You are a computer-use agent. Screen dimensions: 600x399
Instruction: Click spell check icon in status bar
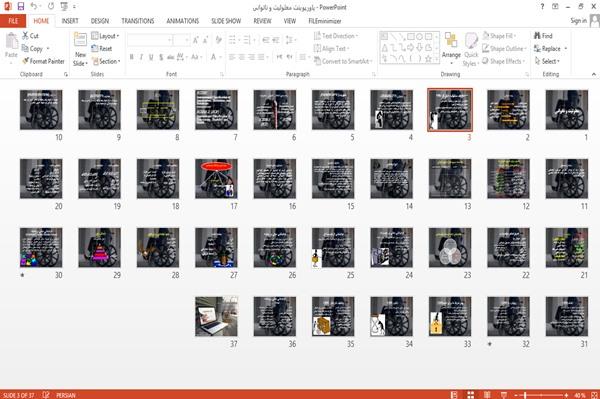click(46, 395)
